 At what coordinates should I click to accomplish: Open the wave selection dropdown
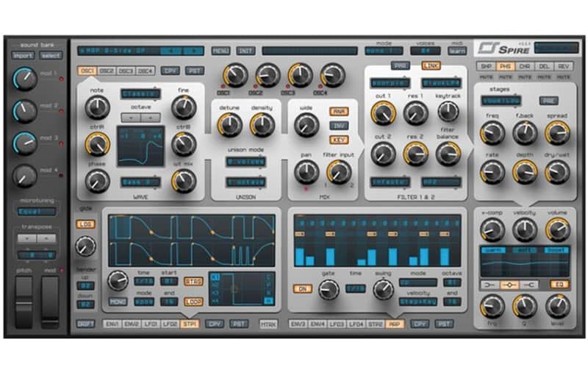(x=140, y=182)
